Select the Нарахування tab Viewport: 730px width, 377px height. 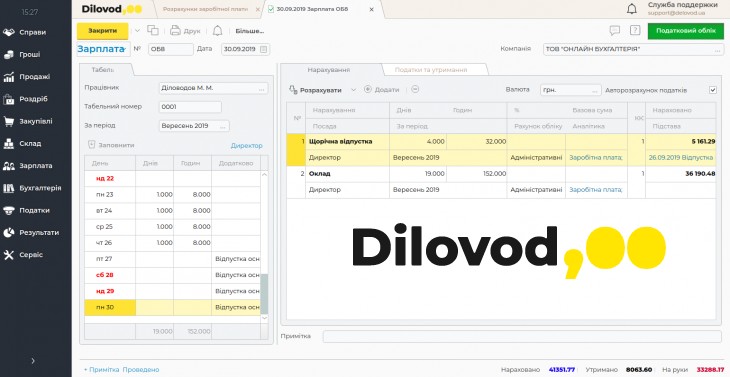329,70
